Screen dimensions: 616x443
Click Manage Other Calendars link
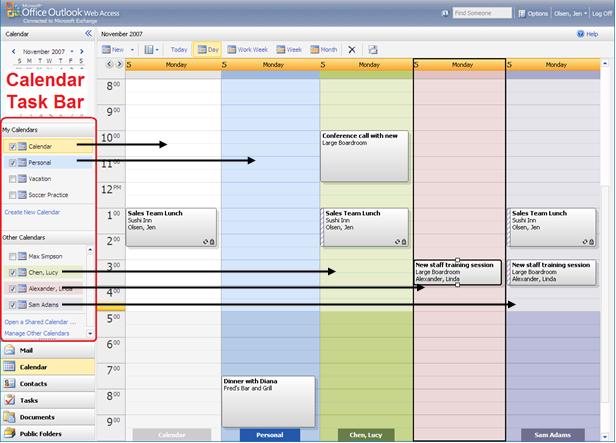click(37, 333)
